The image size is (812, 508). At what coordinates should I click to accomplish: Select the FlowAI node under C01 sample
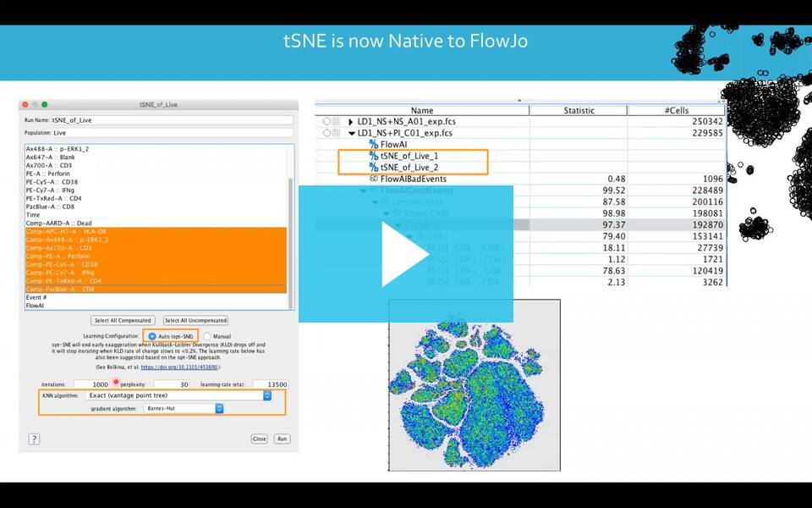click(x=393, y=144)
